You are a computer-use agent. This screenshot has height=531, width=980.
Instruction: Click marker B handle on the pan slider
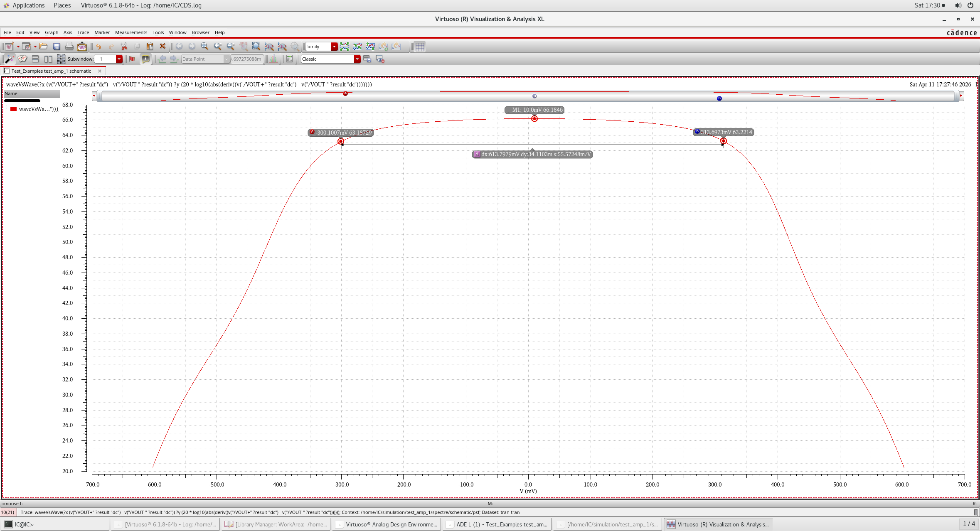click(x=719, y=98)
